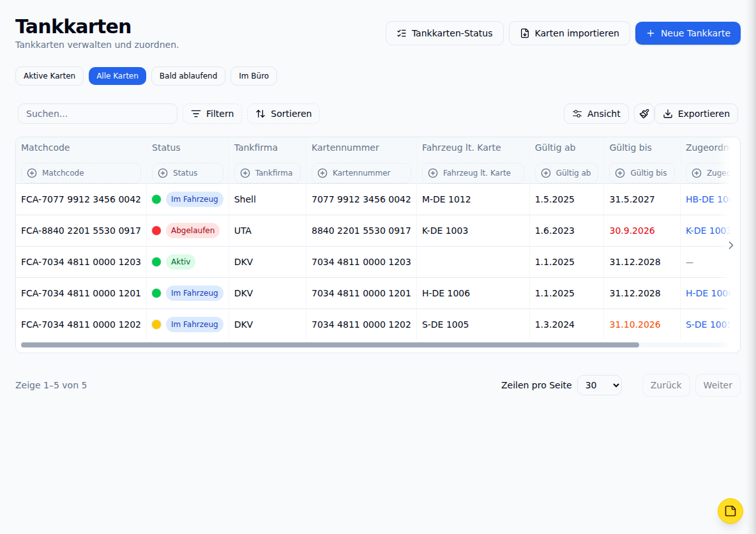
Task: Click the Zurück pagination button
Action: coord(666,385)
